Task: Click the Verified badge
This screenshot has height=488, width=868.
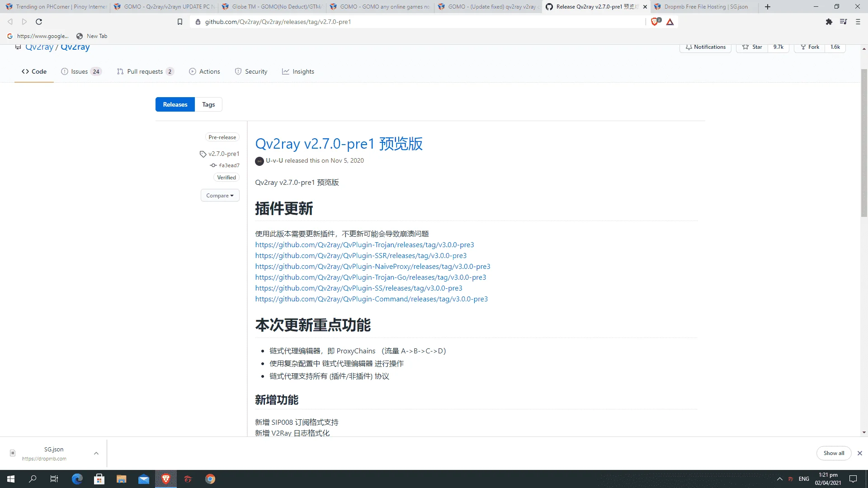Action: click(x=226, y=178)
